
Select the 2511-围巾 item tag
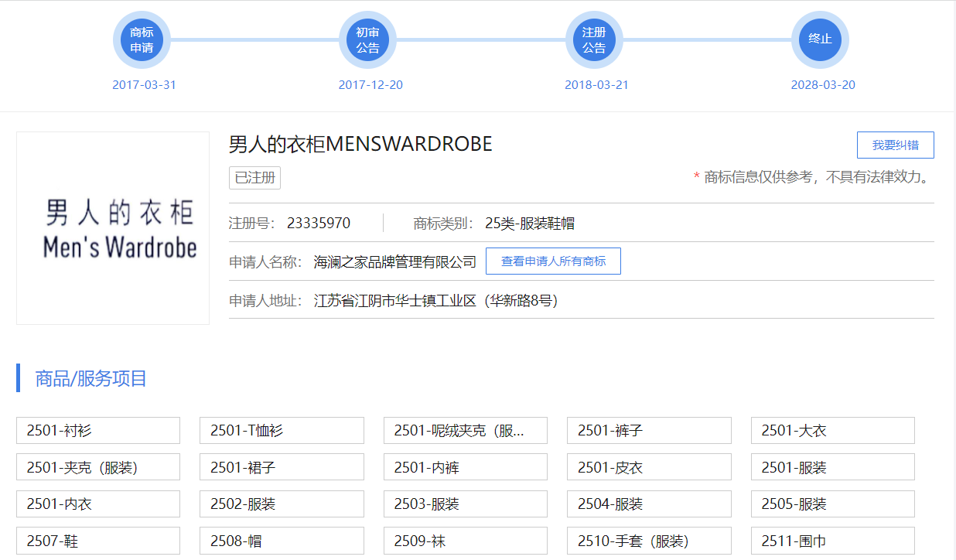(x=832, y=541)
